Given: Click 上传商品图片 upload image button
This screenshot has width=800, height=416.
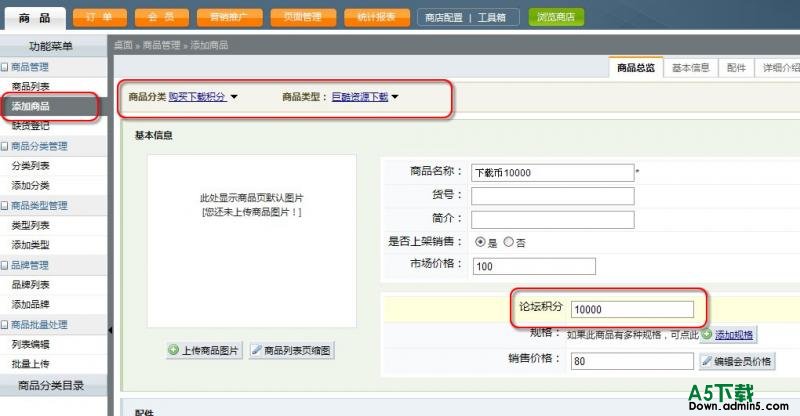Looking at the screenshot, I should click(204, 350).
